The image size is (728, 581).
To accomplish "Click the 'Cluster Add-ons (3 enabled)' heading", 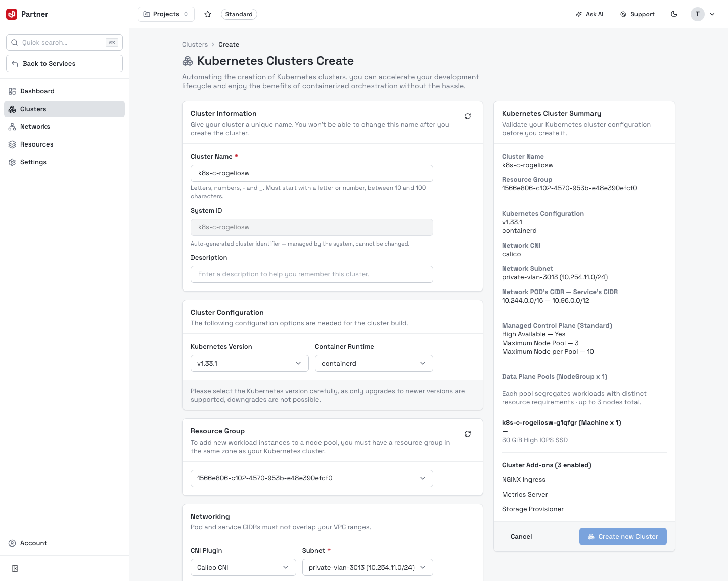I will pyautogui.click(x=547, y=465).
